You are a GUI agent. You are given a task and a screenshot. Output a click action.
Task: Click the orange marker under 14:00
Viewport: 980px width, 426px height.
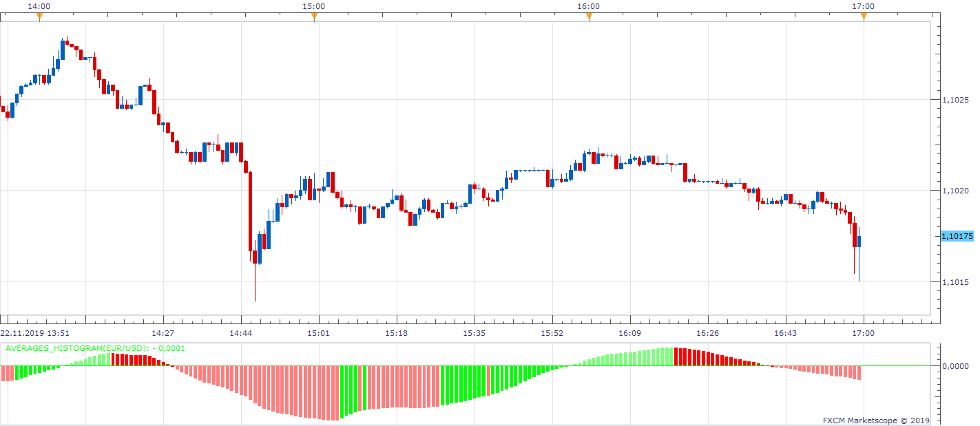tap(39, 17)
